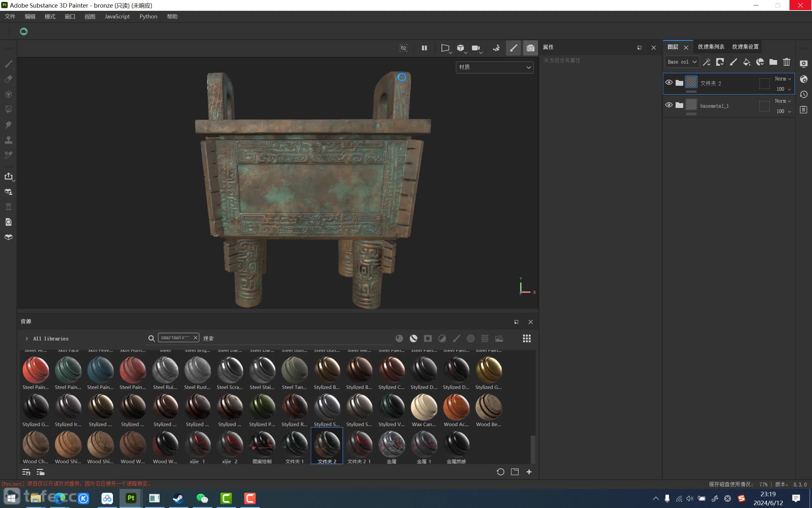Screen dimensions: 812x508
Task: Add a paint layer with brush icon
Action: 733,62
